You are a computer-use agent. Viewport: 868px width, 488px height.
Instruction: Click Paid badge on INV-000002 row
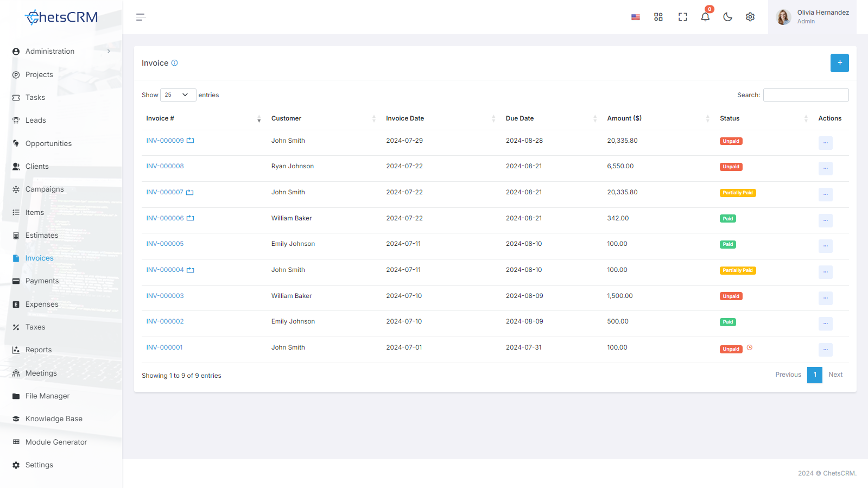tap(728, 322)
